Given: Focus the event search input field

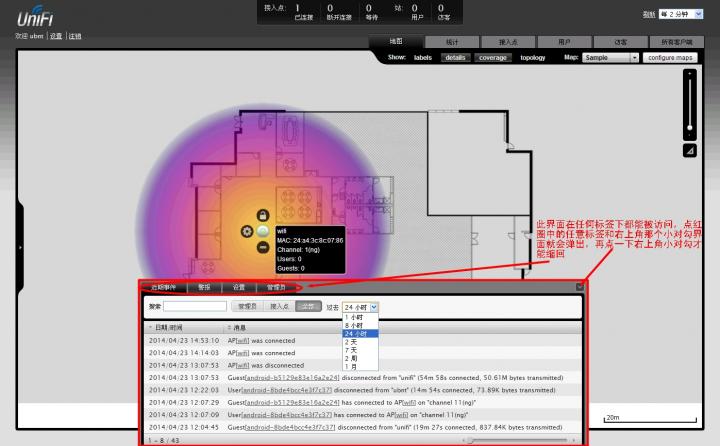Looking at the screenshot, I should pos(195,306).
